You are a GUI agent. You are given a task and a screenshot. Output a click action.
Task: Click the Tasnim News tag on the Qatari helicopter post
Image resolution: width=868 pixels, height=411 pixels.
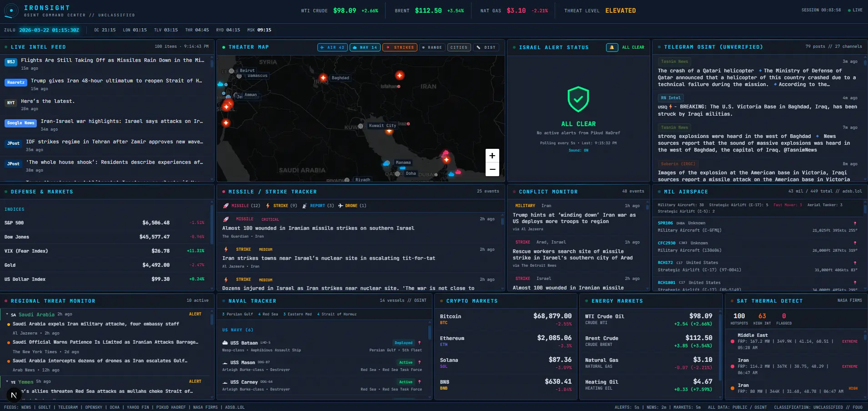coord(674,61)
